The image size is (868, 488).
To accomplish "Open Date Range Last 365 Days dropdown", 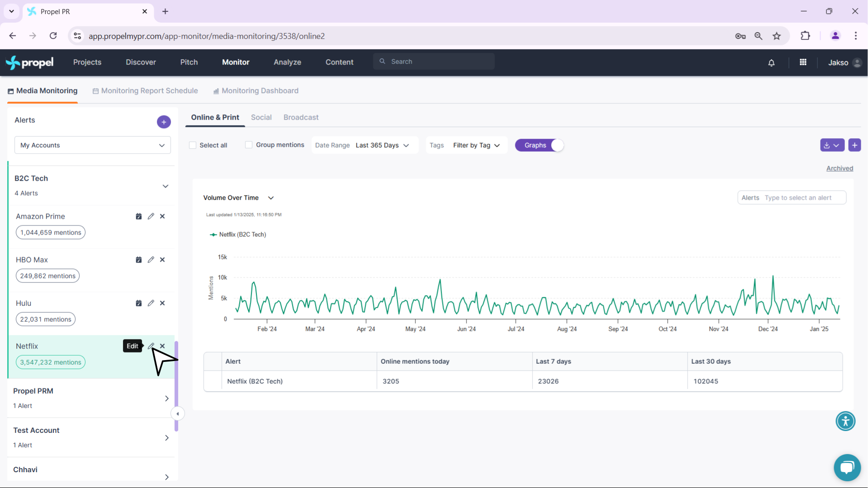I will coord(365,145).
